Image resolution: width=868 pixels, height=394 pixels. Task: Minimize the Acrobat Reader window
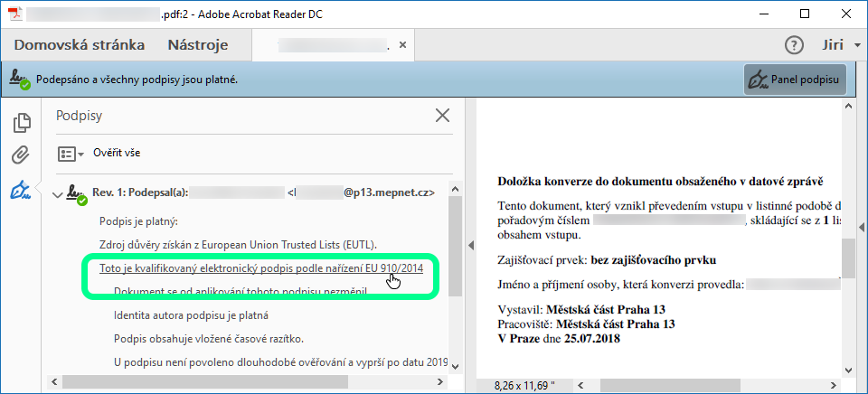[764, 14]
